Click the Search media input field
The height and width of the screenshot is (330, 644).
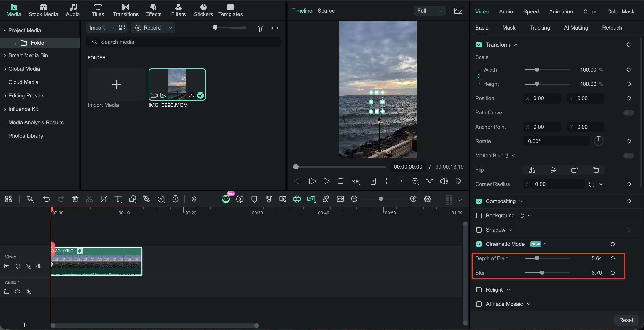(183, 42)
